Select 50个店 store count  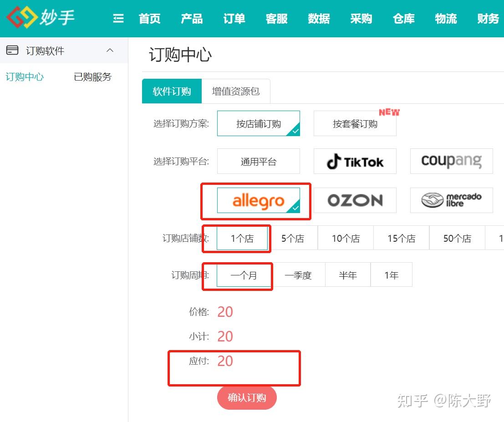[457, 238]
